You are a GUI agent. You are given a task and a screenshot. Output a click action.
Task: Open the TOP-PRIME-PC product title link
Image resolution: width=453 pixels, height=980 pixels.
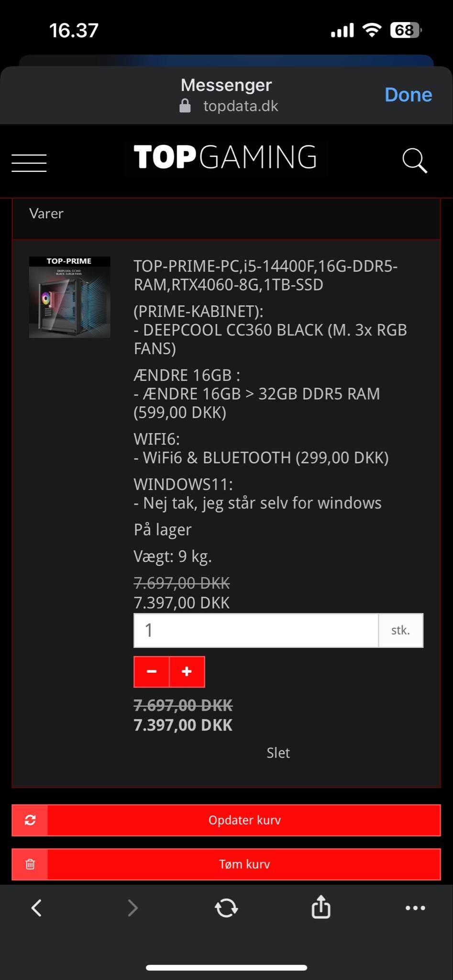tap(265, 275)
